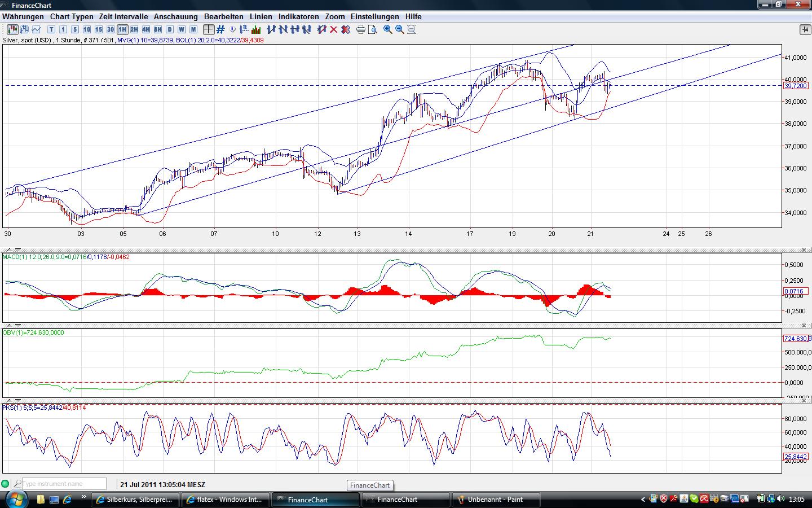Open the Währungen menu

[23, 17]
